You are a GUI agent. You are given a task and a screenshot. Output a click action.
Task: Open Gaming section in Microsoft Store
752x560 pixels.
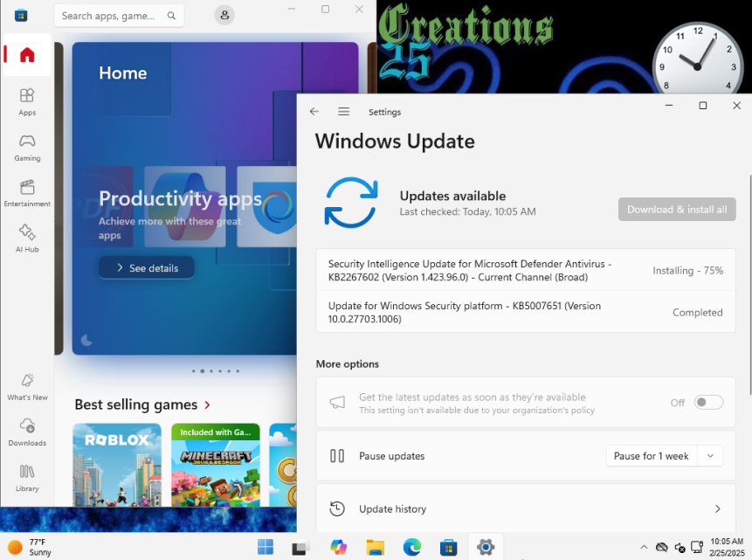pos(27,148)
